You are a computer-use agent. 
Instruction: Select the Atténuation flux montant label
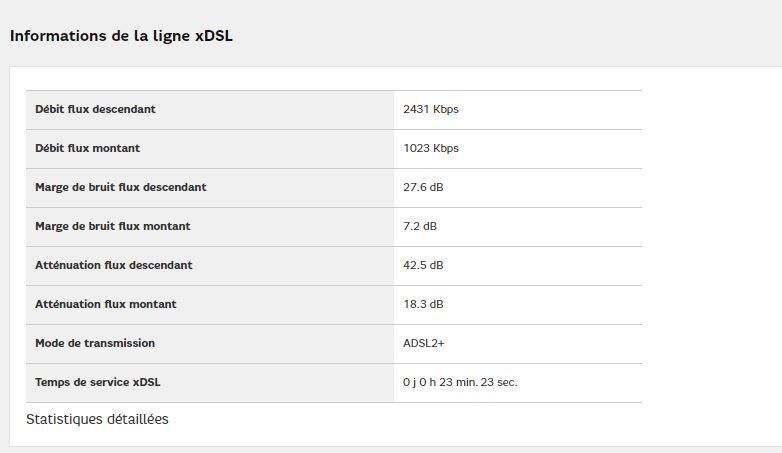[x=105, y=304]
